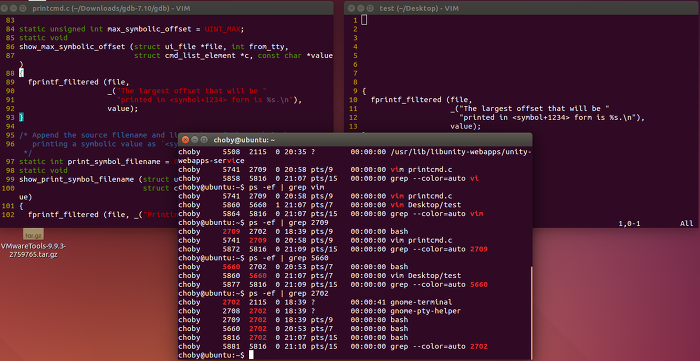The width and height of the screenshot is (700, 361).
Task: Click 'ps -ef | grep 5660' command line
Action: (x=288, y=258)
